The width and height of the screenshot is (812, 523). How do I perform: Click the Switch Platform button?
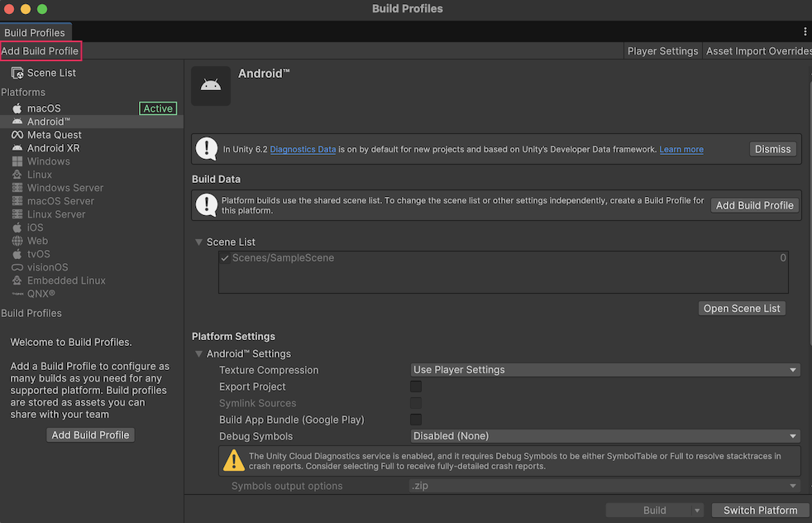(x=760, y=511)
